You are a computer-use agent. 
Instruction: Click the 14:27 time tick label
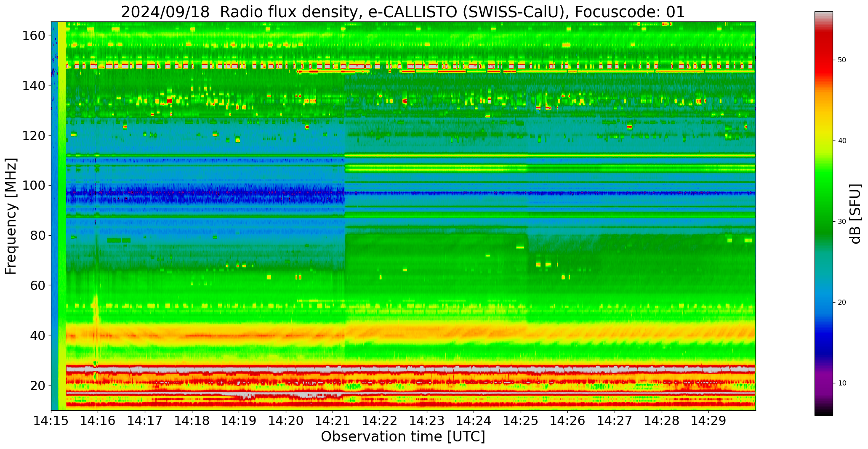click(x=615, y=421)
